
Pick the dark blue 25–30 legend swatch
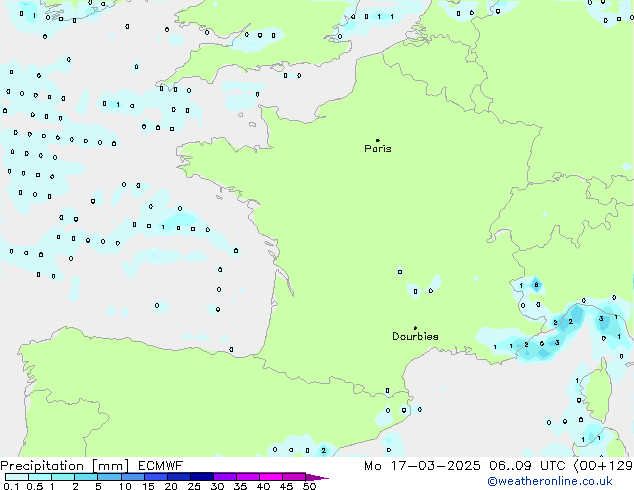[x=201, y=477]
